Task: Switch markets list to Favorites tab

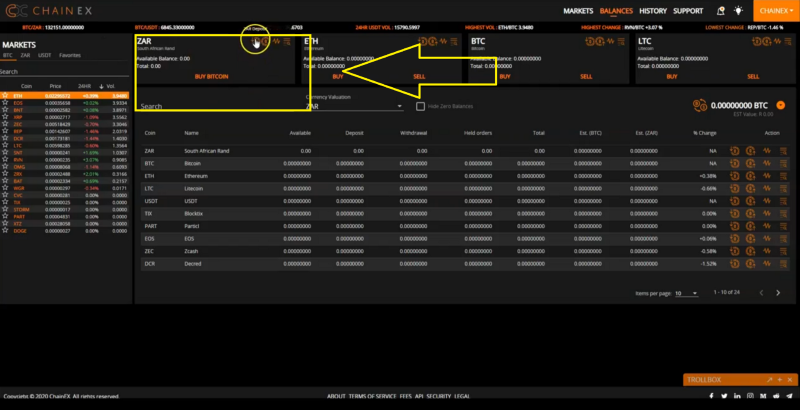Action: point(70,55)
